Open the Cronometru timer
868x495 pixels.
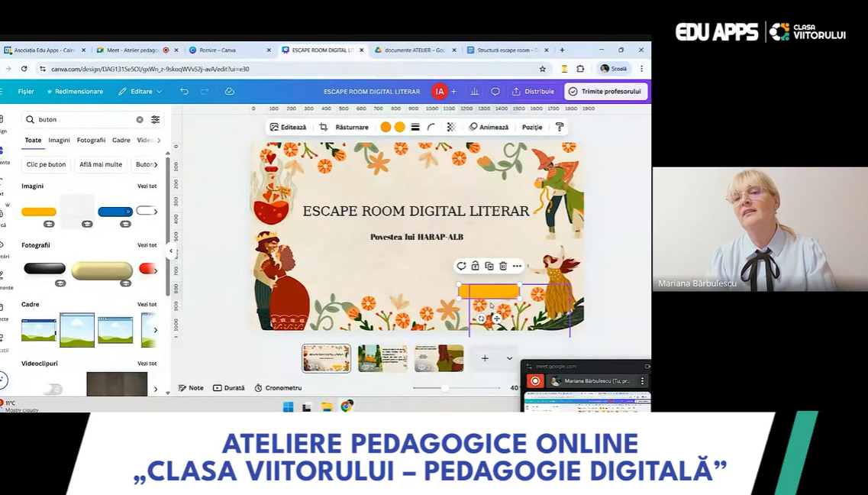click(x=278, y=388)
